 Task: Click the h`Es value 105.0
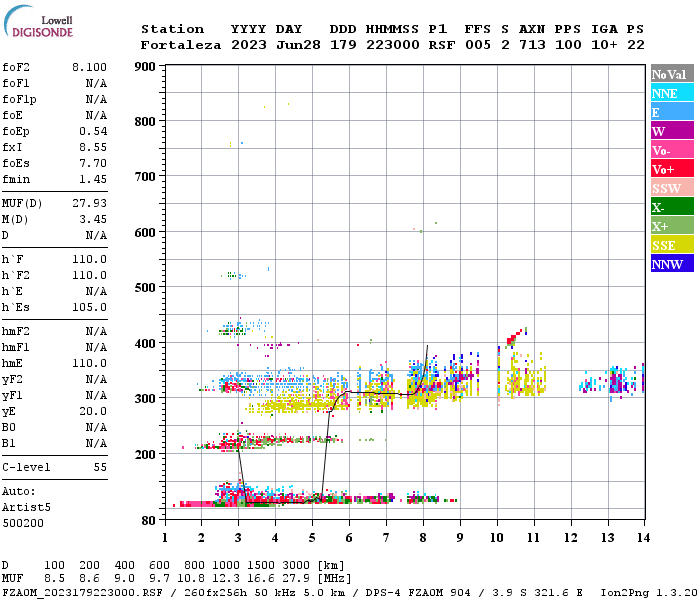pos(89,307)
